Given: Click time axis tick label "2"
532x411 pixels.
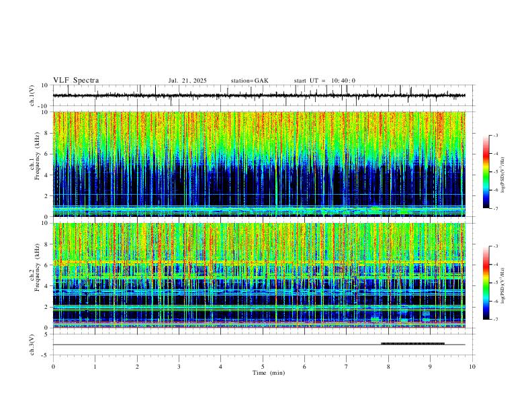Looking at the screenshot, I should (x=137, y=367).
